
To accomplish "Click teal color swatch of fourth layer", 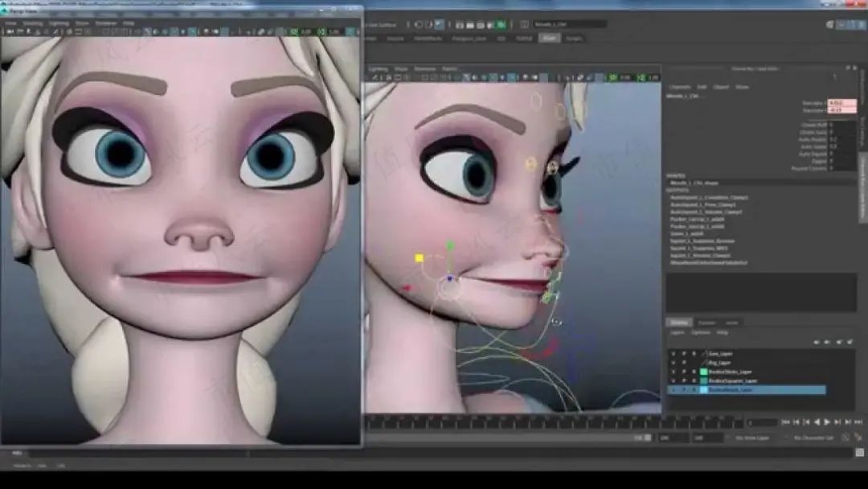I will click(x=703, y=380).
